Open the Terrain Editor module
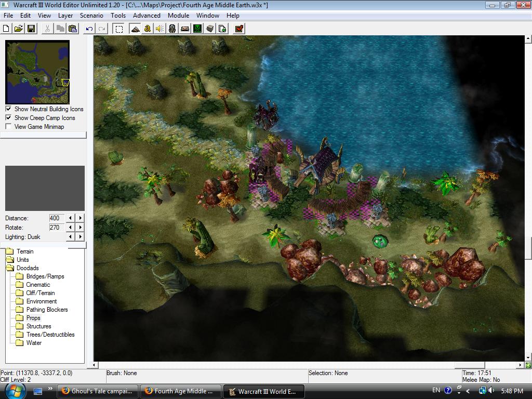The height and width of the screenshot is (399, 532). pyautogui.click(x=135, y=29)
